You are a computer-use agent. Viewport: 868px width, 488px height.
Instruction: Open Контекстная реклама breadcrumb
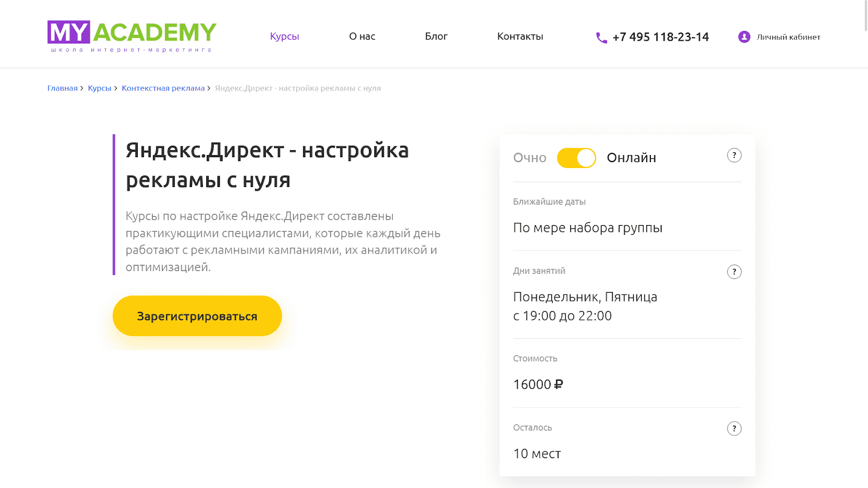coord(163,88)
